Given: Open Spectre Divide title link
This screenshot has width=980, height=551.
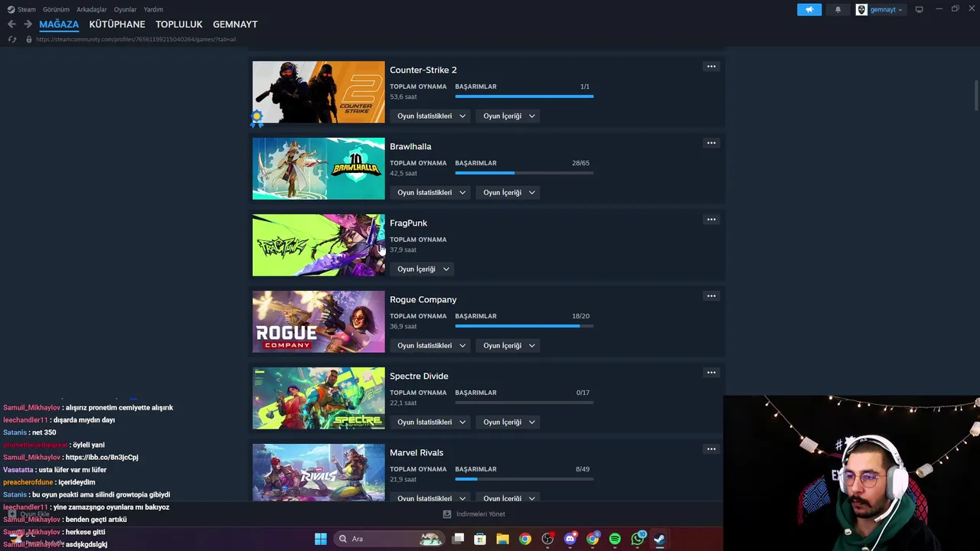Looking at the screenshot, I should [419, 376].
